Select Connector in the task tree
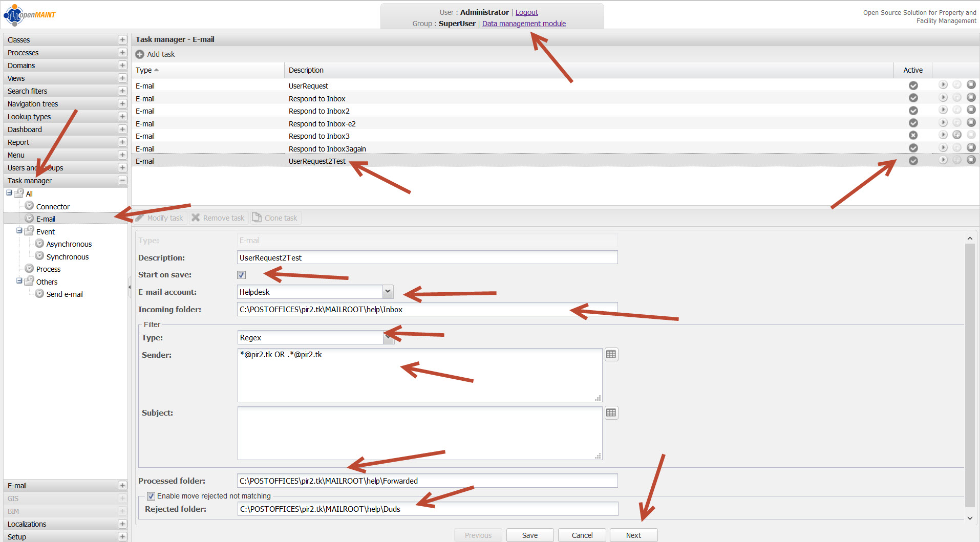Viewport: 980px width, 542px height. click(x=53, y=207)
